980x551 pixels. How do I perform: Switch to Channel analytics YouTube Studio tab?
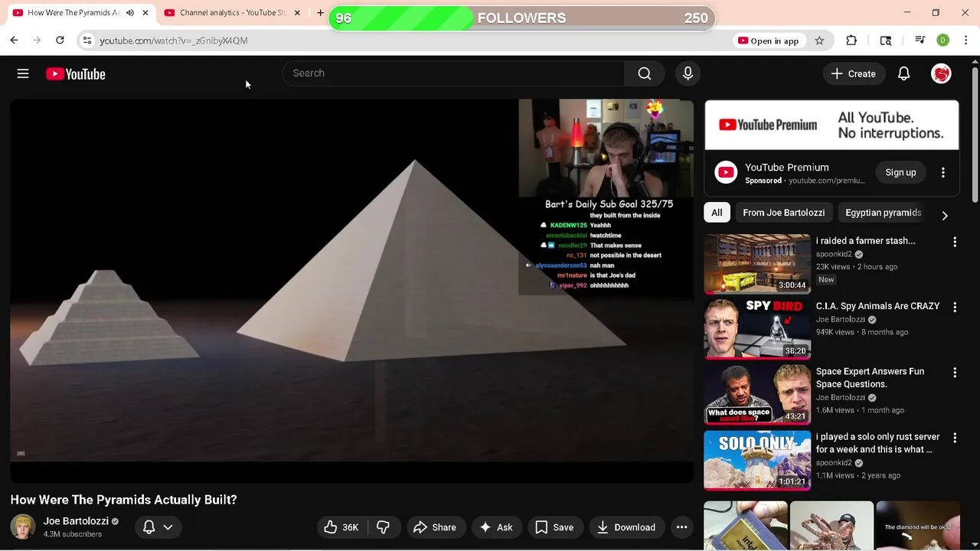(x=232, y=13)
